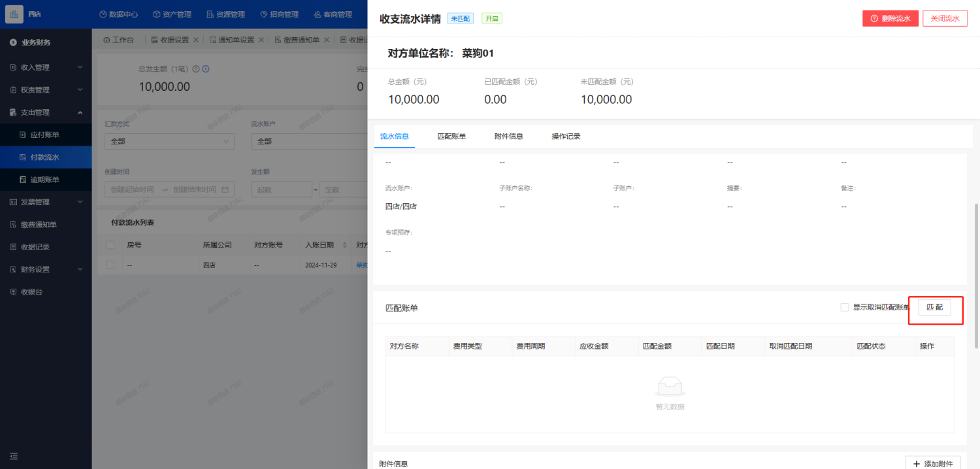The height and width of the screenshot is (469, 980).
Task: Click the 未匹配 status tag
Action: click(461, 18)
